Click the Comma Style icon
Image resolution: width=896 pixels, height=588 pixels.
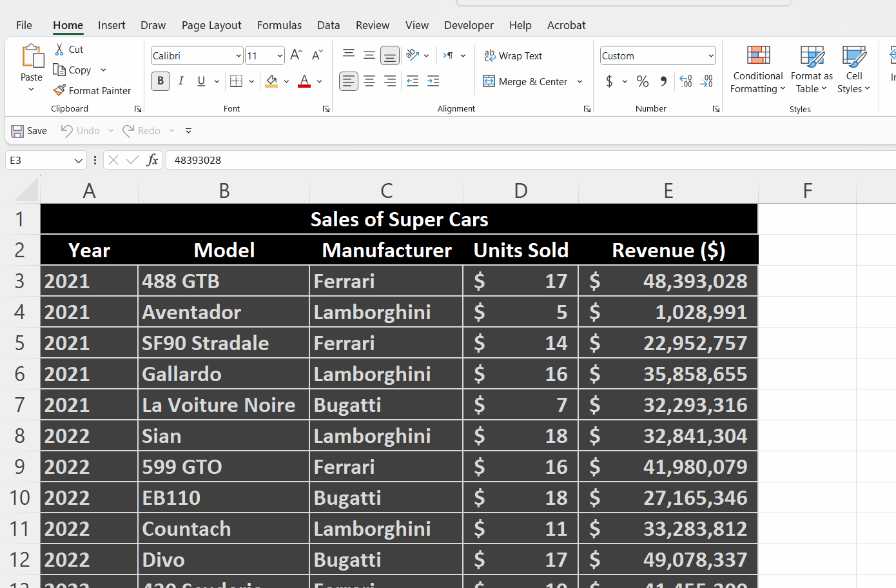(x=662, y=81)
